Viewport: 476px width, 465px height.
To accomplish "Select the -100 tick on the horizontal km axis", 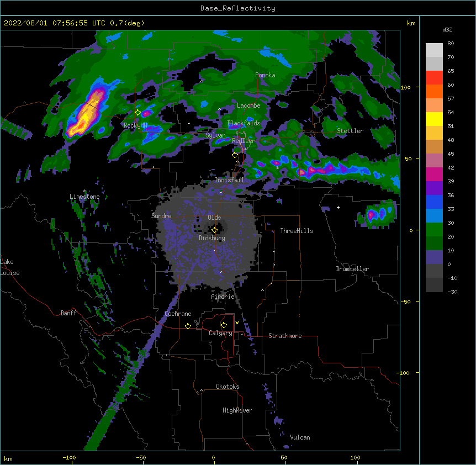I will pyautogui.click(x=69, y=458).
